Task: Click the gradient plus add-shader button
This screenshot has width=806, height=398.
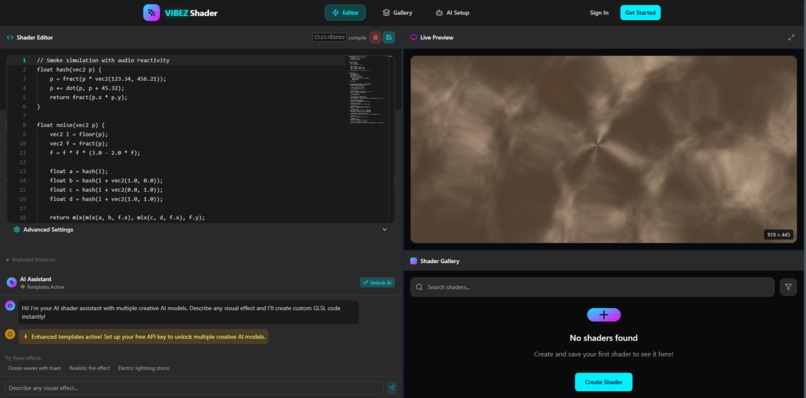Action: (x=603, y=315)
